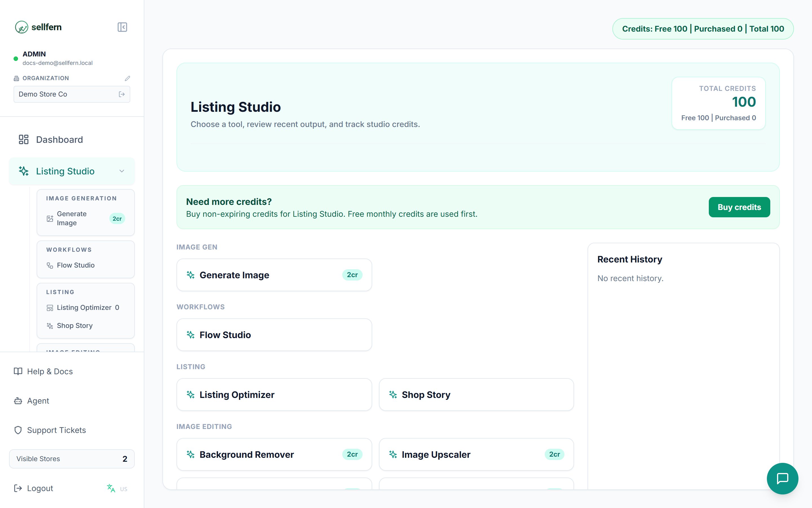The image size is (812, 508).
Task: Collapse the sidebar panel icon
Action: click(x=122, y=27)
